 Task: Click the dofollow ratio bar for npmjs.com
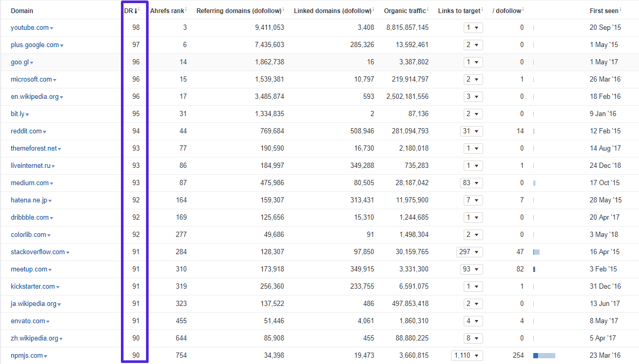(x=544, y=356)
